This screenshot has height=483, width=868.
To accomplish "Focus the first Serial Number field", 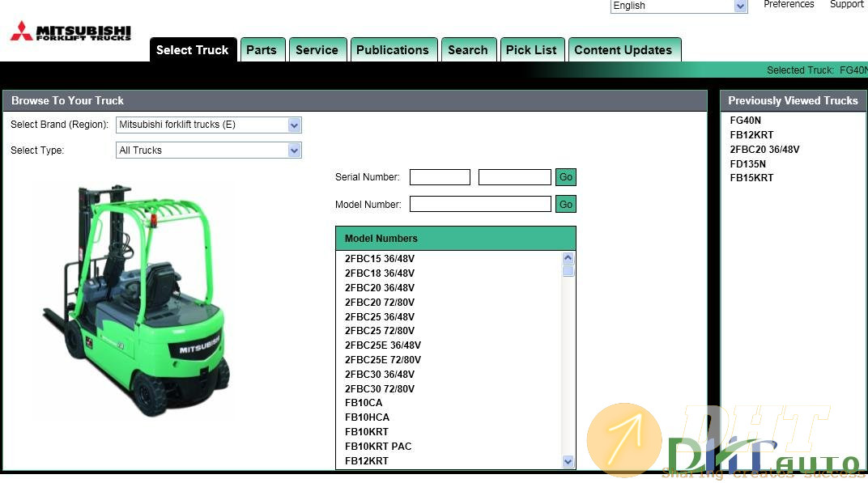I will 440,177.
